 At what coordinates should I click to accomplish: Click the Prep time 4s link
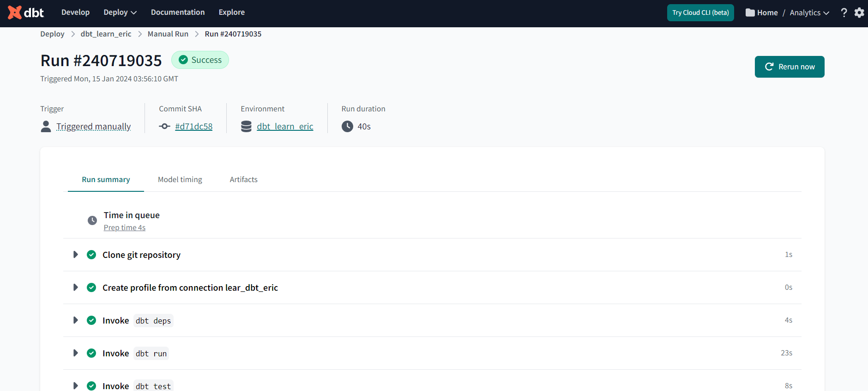(x=125, y=227)
